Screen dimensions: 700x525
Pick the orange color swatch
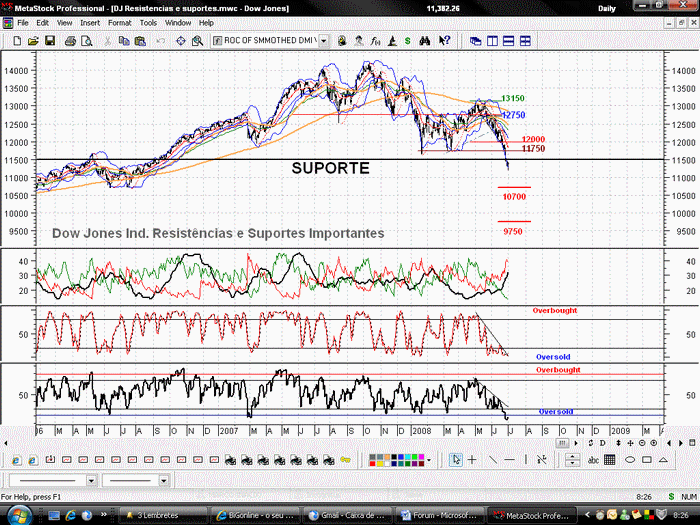click(x=387, y=457)
